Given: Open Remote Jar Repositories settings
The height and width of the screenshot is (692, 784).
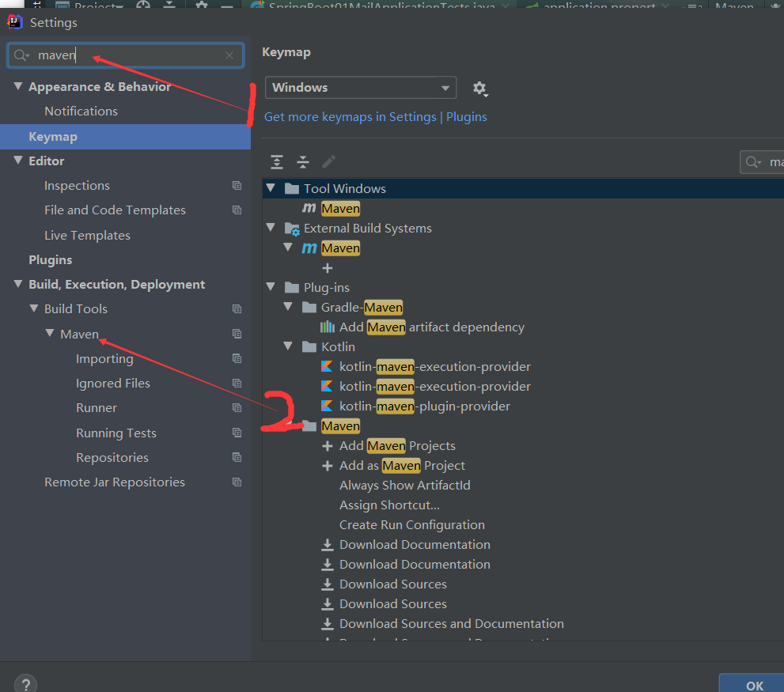Looking at the screenshot, I should coord(115,482).
